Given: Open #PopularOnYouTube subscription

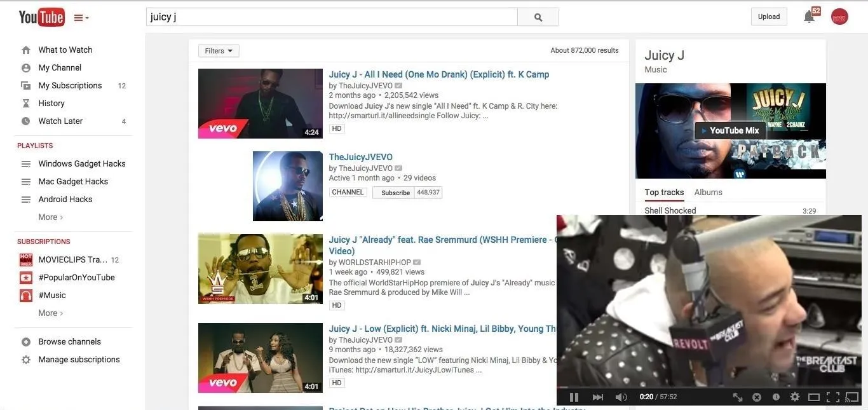Looking at the screenshot, I should pyautogui.click(x=76, y=277).
